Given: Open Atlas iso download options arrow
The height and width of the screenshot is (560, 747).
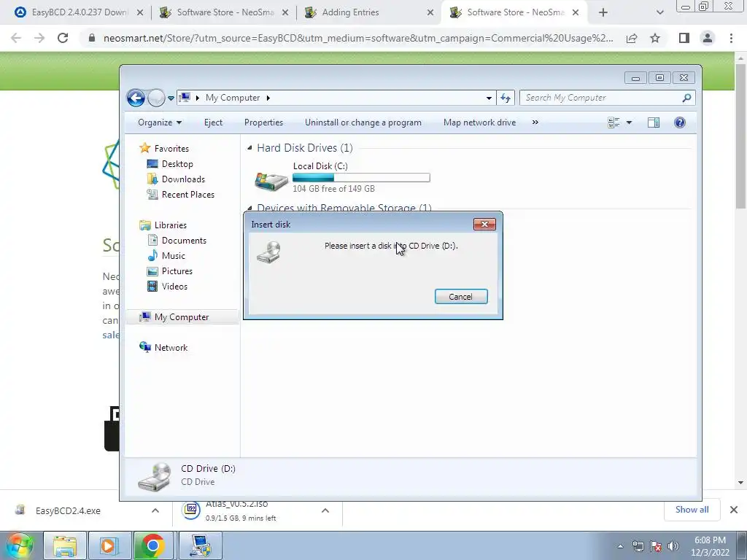Looking at the screenshot, I should [325, 510].
